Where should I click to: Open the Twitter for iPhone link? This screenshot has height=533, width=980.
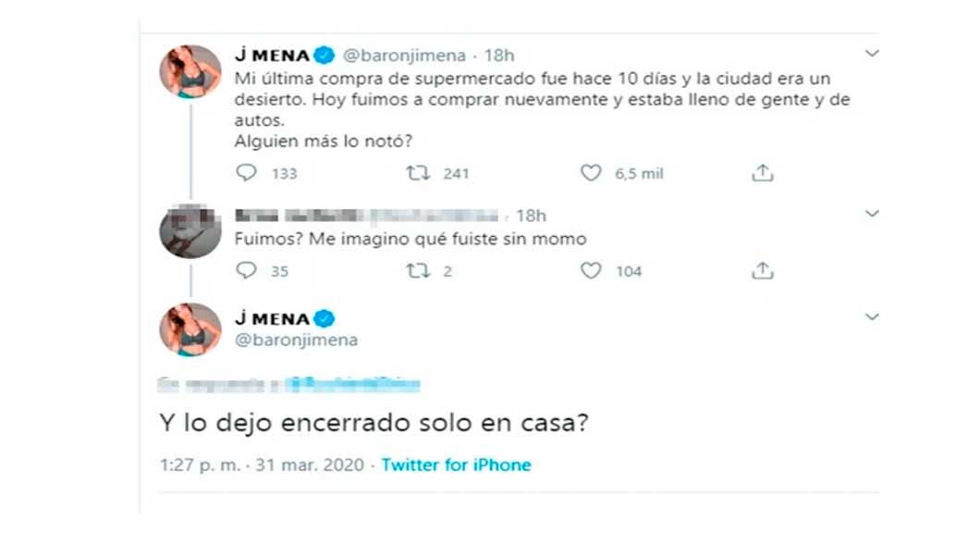click(x=456, y=465)
